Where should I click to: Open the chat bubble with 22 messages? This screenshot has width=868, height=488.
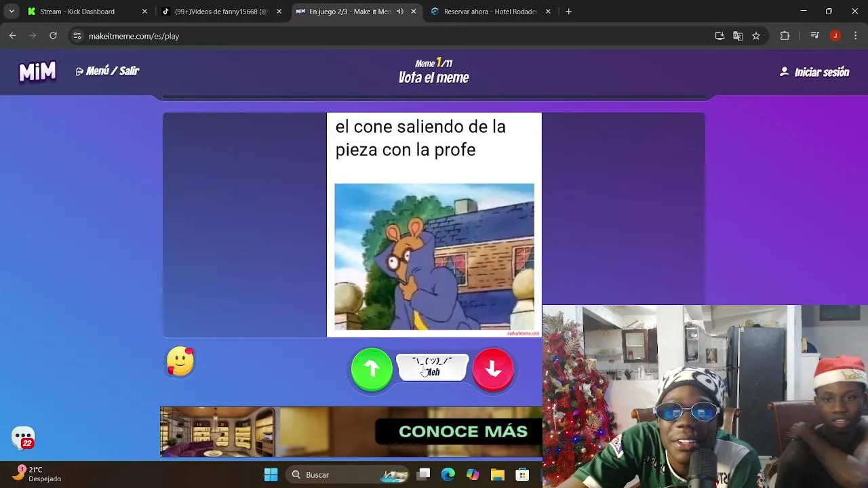click(23, 438)
